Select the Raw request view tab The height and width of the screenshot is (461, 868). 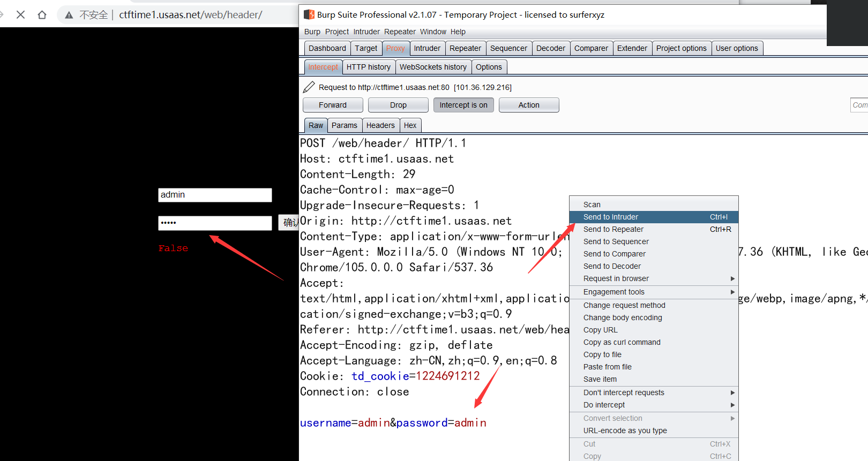(x=316, y=125)
